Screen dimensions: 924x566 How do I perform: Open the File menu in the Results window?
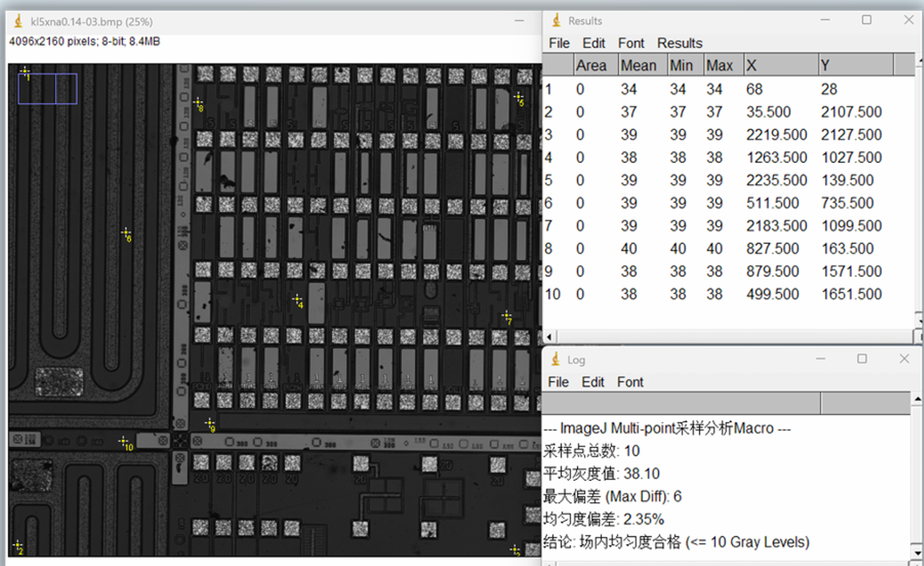coord(559,44)
